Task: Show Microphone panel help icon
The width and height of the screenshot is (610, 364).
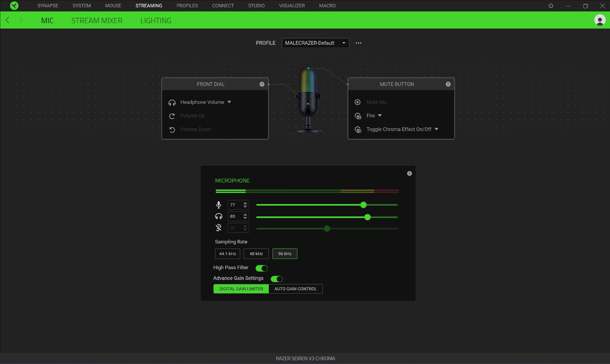Action: (410, 173)
